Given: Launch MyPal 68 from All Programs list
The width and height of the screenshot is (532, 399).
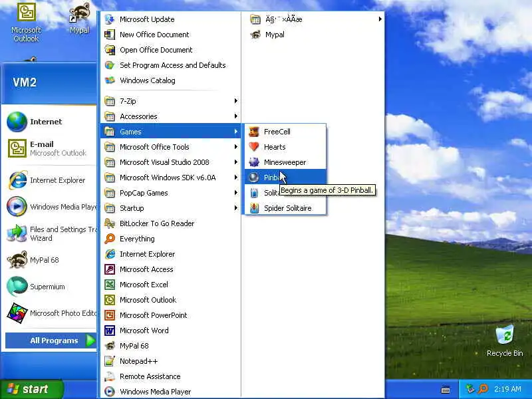Looking at the screenshot, I should [x=171, y=346].
